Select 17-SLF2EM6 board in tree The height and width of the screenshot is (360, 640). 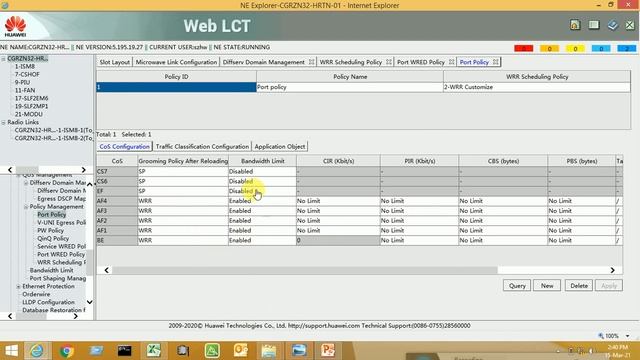31,98
